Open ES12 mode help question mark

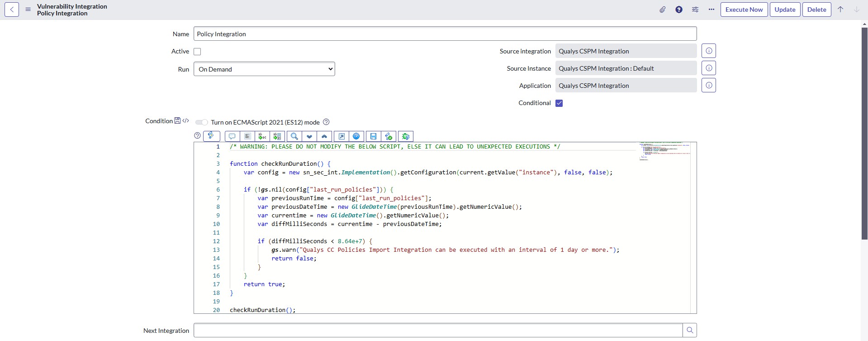[326, 122]
